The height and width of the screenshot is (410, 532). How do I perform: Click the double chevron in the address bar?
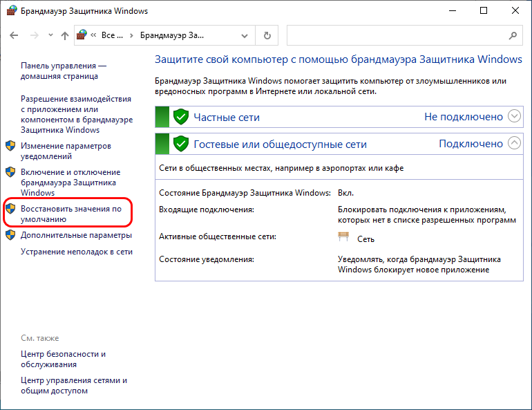(x=94, y=35)
